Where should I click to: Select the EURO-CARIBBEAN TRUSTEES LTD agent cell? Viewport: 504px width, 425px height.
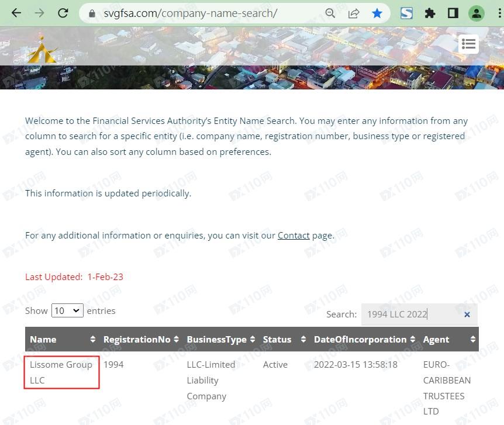(447, 388)
